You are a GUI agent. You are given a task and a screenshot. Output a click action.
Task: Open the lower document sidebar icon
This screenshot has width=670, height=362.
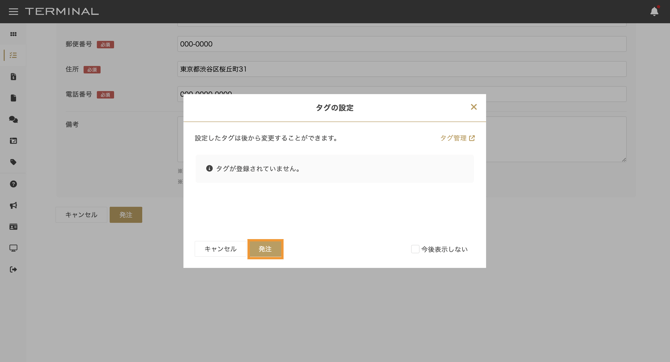tap(13, 98)
